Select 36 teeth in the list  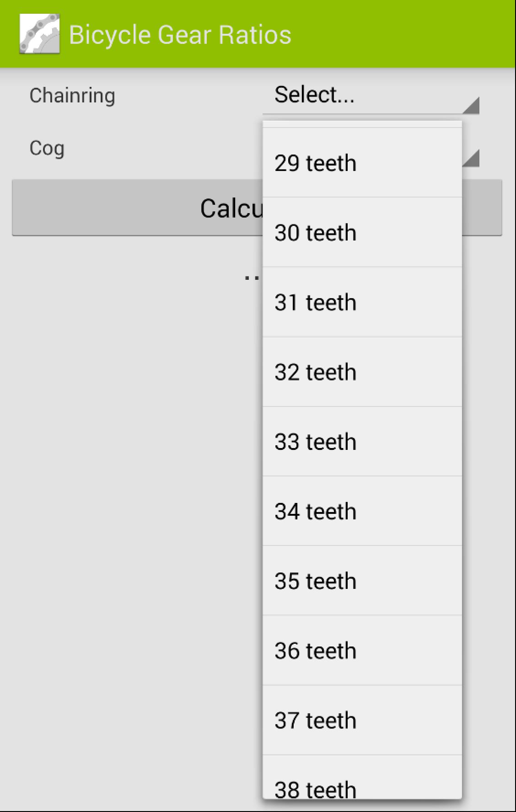tap(362, 650)
